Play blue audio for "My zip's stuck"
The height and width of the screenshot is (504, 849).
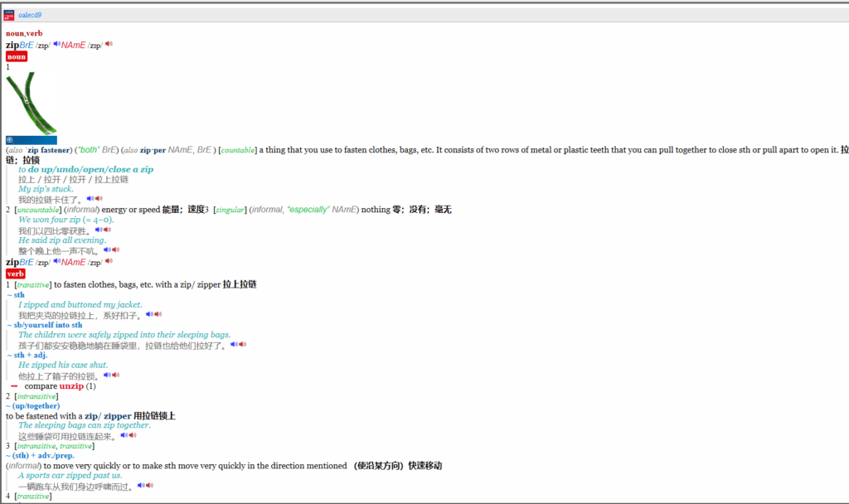click(90, 199)
